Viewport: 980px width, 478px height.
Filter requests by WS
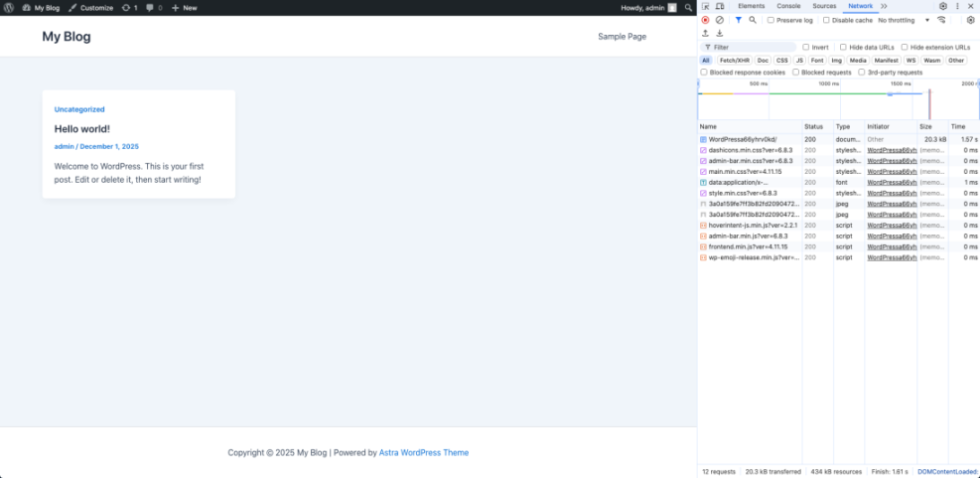pyautogui.click(x=910, y=60)
